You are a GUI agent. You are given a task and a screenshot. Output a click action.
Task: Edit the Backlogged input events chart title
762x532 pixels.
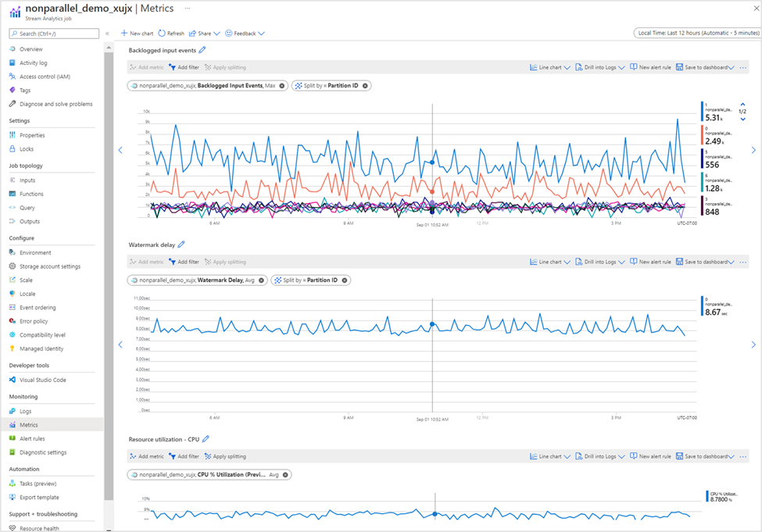[202, 49]
